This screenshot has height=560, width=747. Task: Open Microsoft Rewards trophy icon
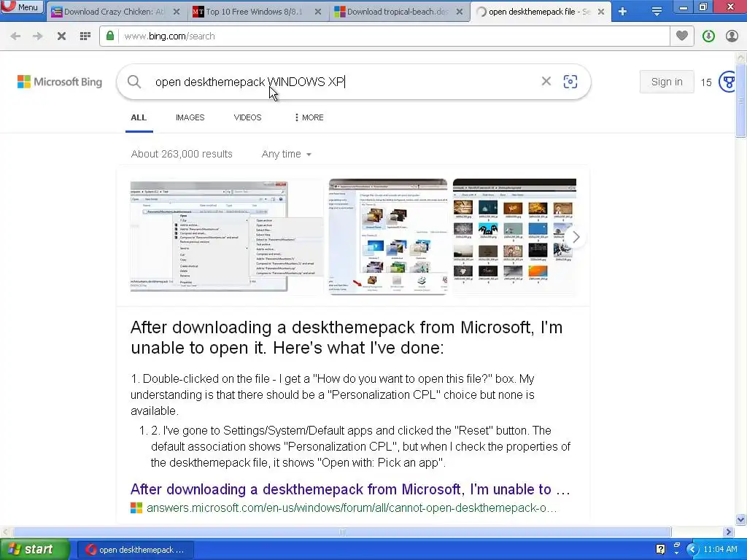(x=729, y=82)
